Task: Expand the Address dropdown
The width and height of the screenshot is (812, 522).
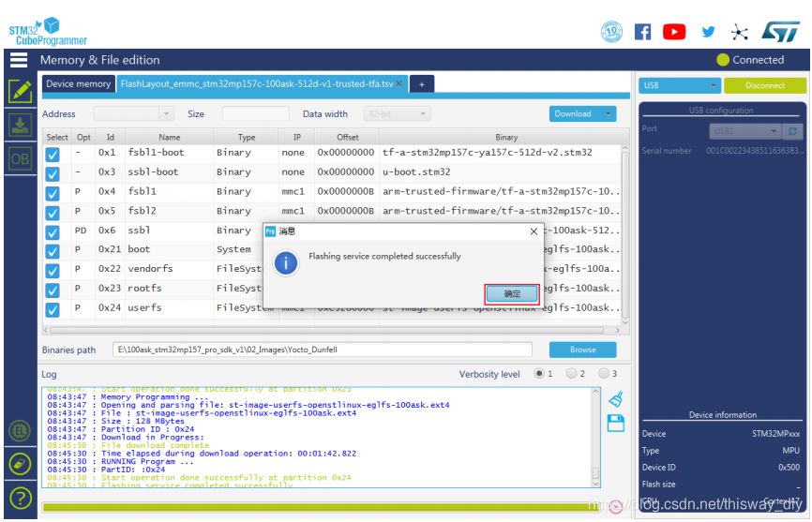Action: pos(166,113)
